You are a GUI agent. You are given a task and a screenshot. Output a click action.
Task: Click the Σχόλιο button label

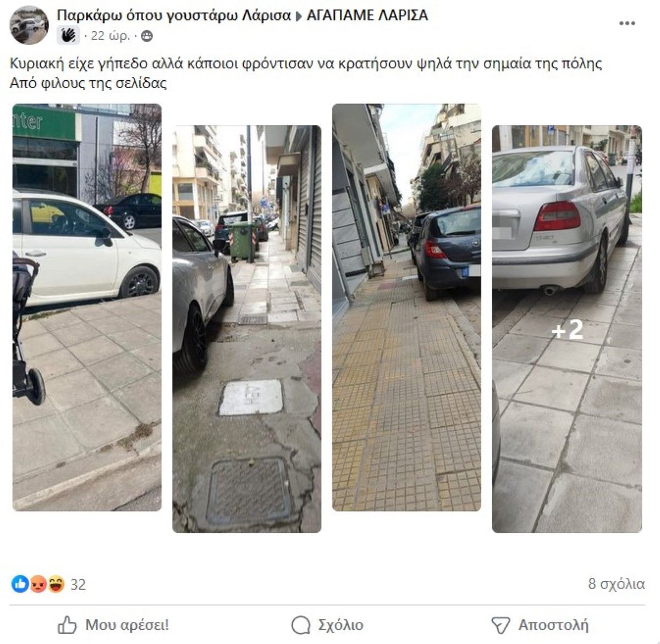coord(340,625)
